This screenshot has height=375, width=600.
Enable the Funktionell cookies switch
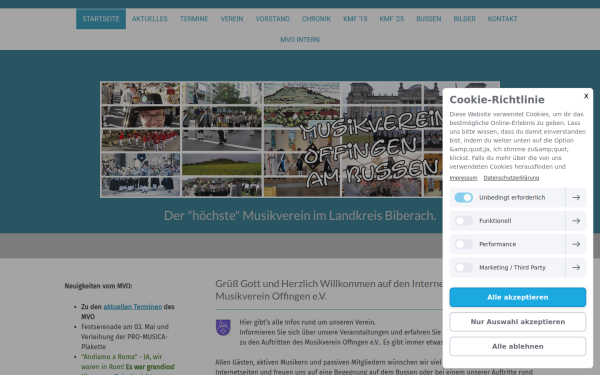coord(463,221)
